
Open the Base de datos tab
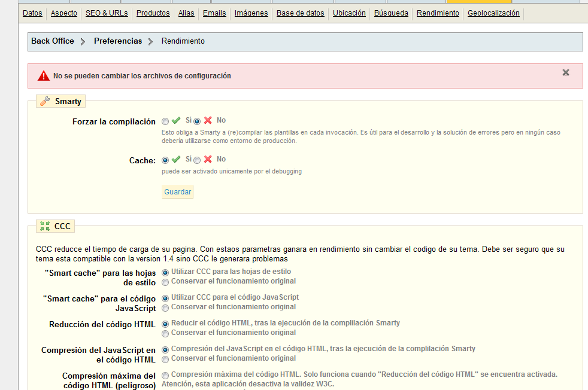(x=301, y=13)
